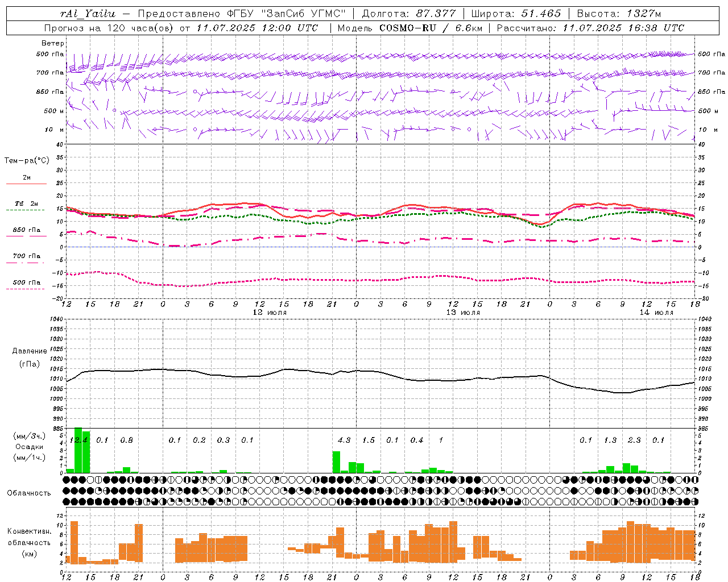The height and width of the screenshot is (582, 728).
Task: Click the 0.3 precipitation total value
Action: pyautogui.click(x=224, y=440)
